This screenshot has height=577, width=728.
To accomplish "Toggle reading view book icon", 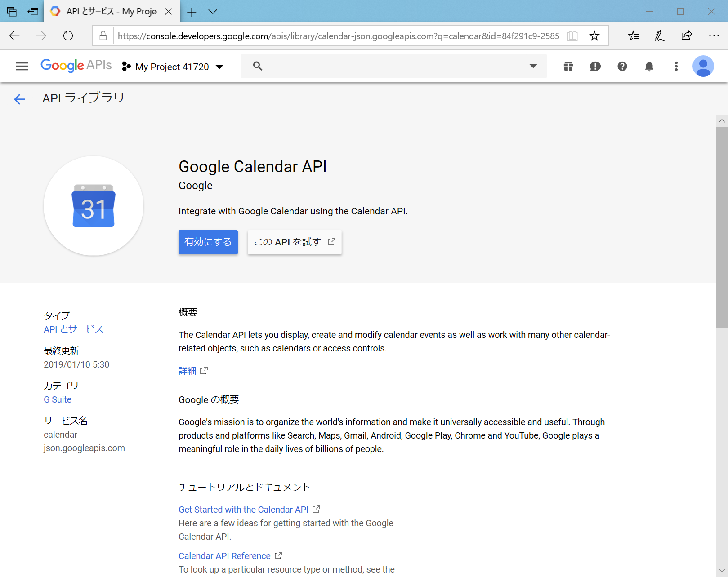I will [x=572, y=36].
